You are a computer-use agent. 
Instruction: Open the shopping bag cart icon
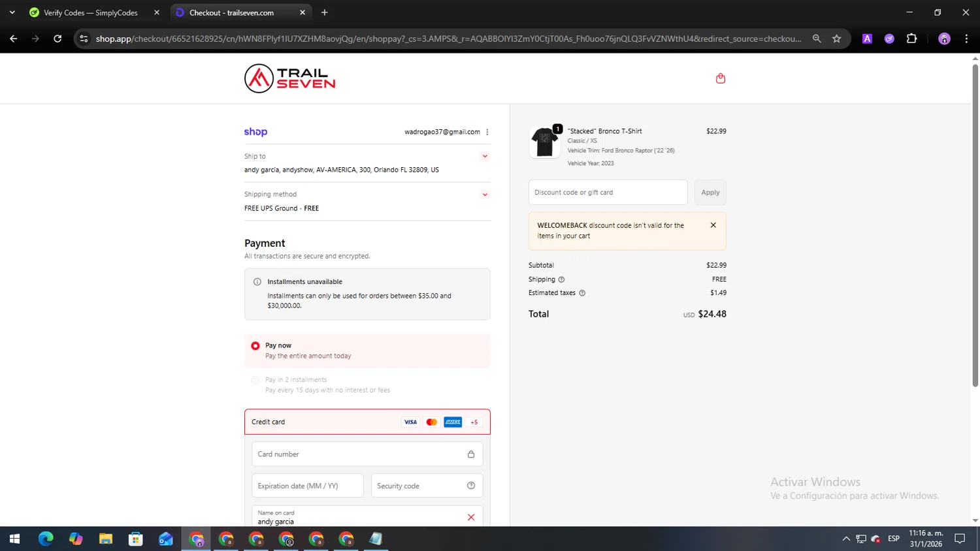coord(721,78)
